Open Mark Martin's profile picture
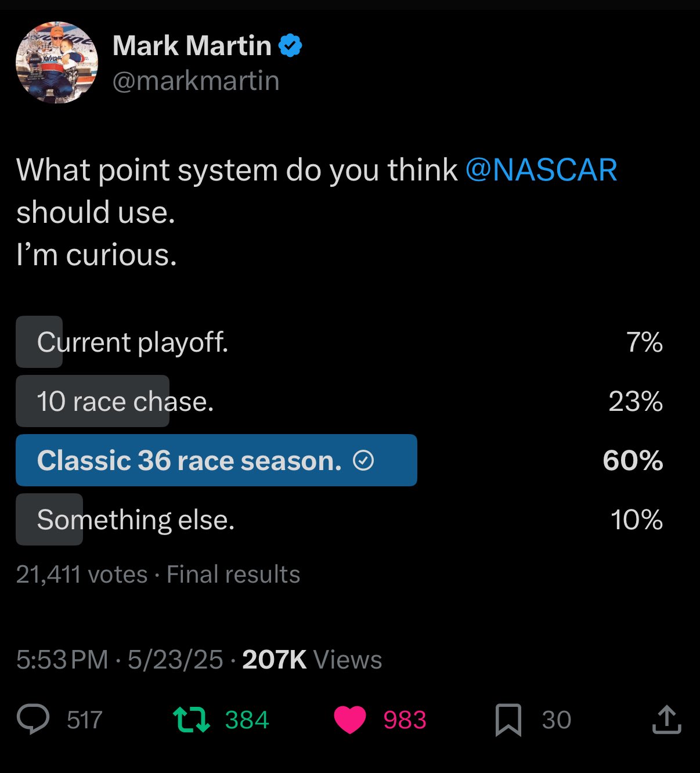 [57, 63]
